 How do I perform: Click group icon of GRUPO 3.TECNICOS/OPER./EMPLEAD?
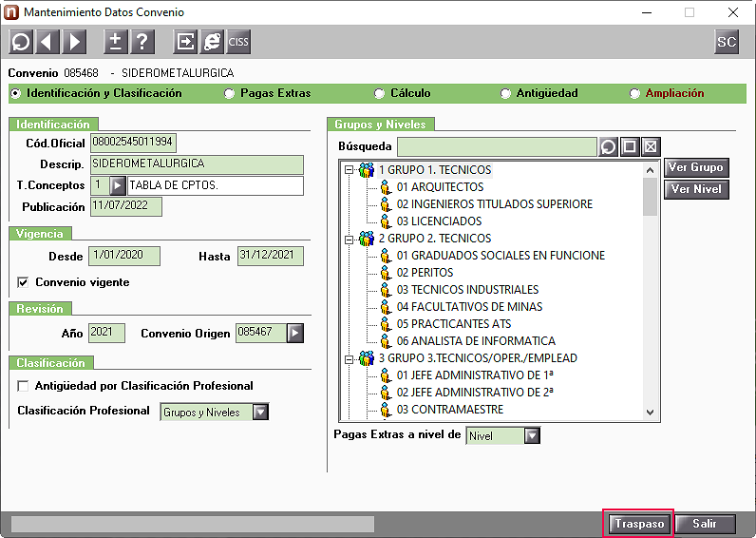[367, 358]
